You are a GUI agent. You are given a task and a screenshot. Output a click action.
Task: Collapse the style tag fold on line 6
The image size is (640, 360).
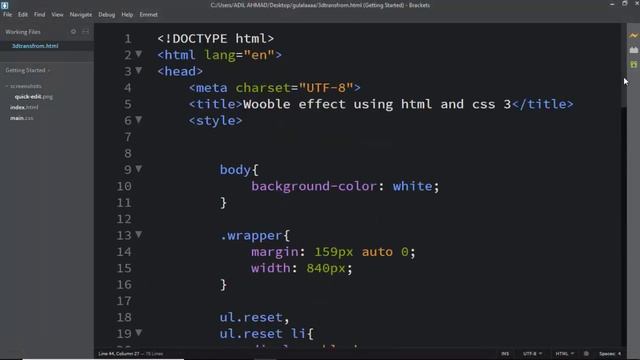(139, 120)
